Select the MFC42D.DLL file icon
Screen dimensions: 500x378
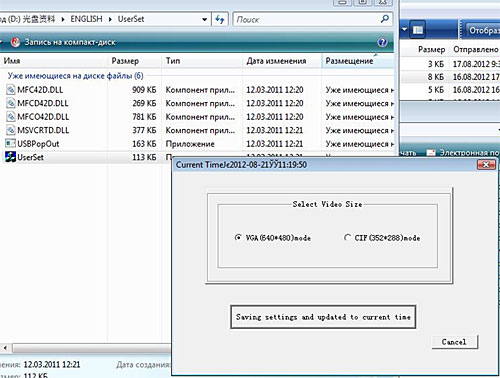click(11, 90)
